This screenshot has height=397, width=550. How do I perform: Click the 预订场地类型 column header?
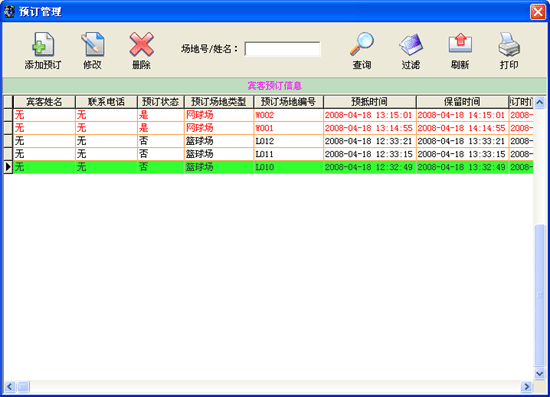[x=219, y=102]
